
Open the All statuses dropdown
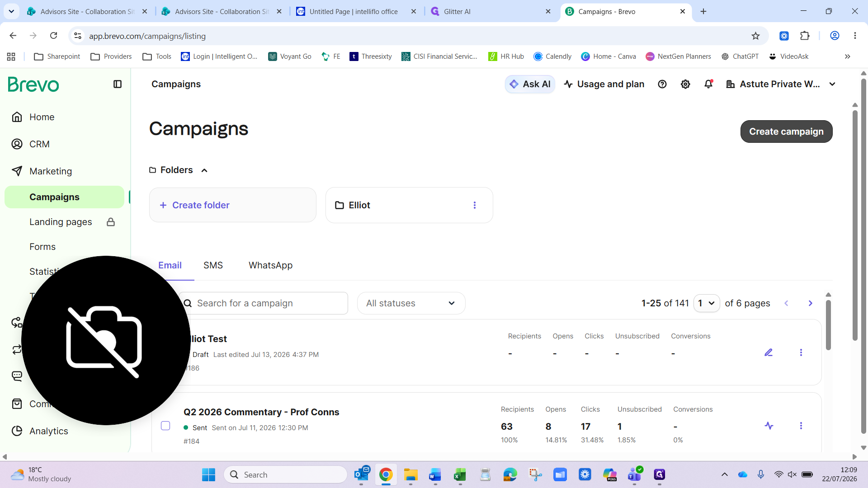pyautogui.click(x=411, y=303)
